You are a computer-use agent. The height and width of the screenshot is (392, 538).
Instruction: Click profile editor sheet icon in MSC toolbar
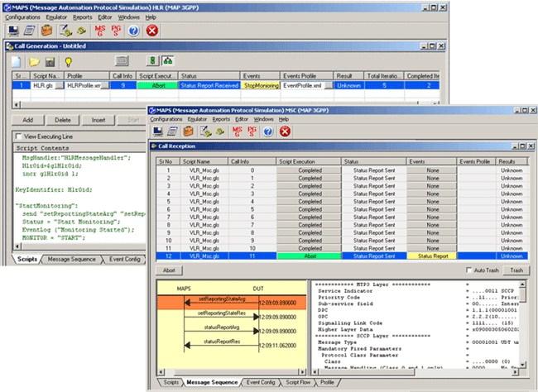(172, 131)
